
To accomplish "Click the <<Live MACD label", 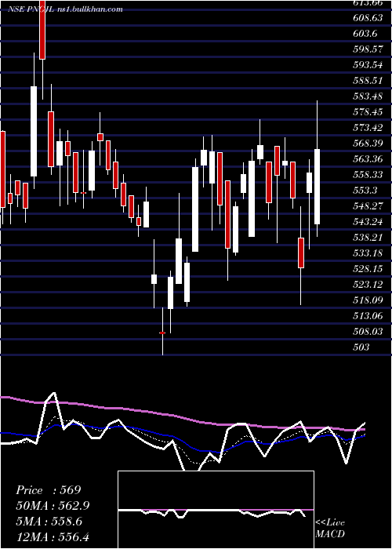I will point(330,529).
